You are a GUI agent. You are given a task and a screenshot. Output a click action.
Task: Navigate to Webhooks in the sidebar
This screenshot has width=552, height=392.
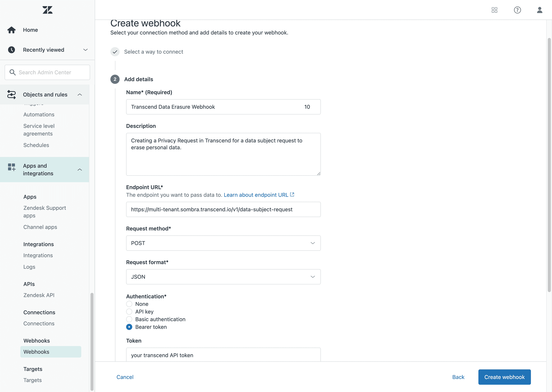(x=36, y=352)
